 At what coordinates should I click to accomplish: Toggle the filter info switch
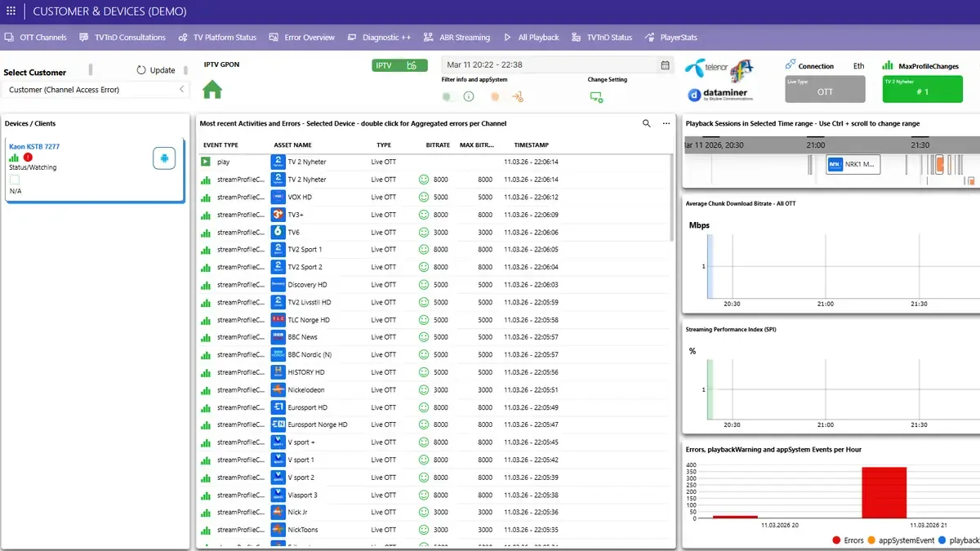pyautogui.click(x=448, y=96)
